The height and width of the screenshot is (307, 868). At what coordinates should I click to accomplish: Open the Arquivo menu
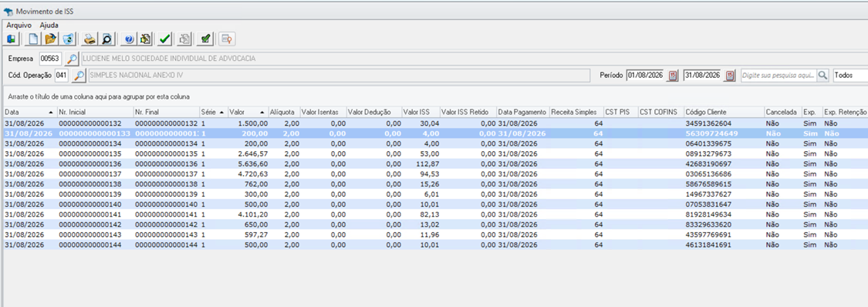(19, 25)
